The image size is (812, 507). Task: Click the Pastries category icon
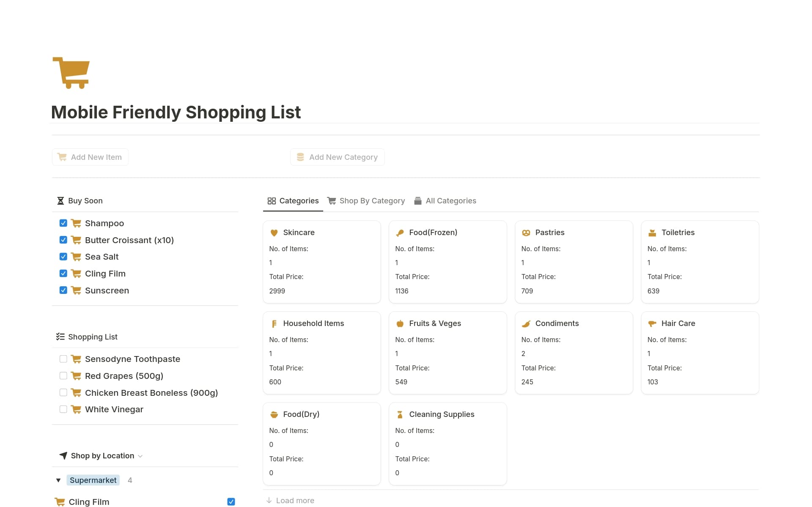pos(526,232)
